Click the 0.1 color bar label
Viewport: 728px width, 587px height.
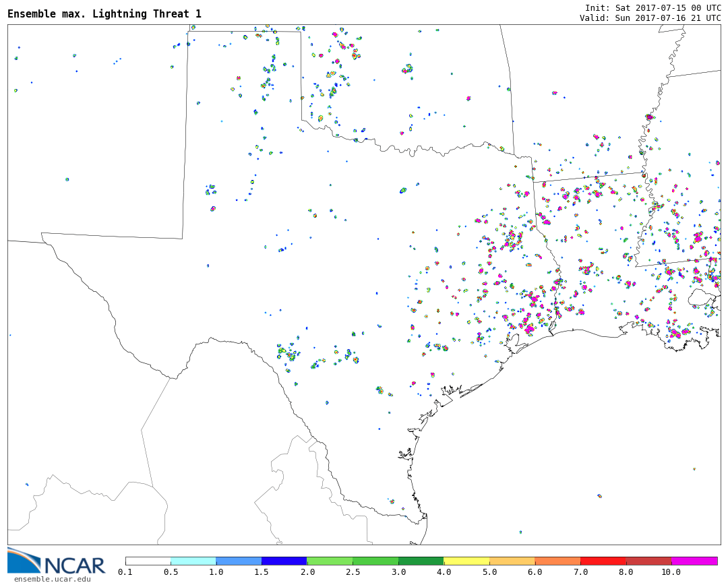(x=125, y=572)
